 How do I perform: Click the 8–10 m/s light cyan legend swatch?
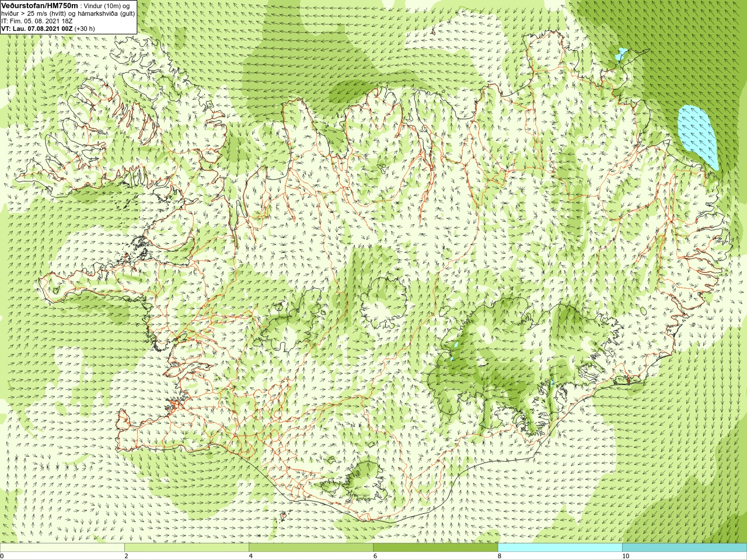[560, 548]
